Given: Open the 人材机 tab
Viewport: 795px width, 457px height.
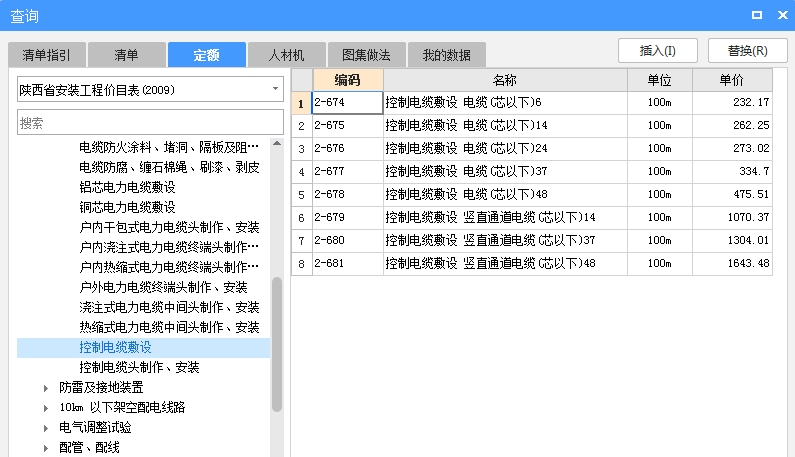Looking at the screenshot, I should 286,55.
